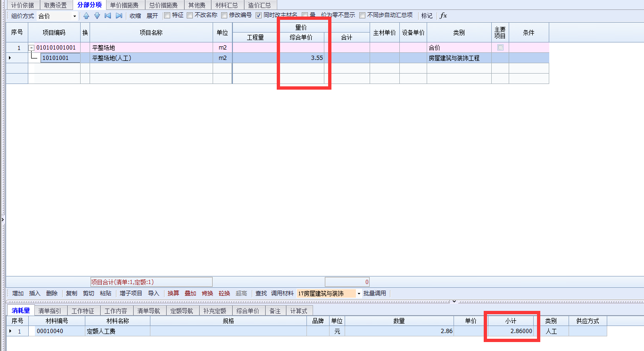Open the 备注 tab
The width and height of the screenshot is (644, 351).
coord(275,311)
